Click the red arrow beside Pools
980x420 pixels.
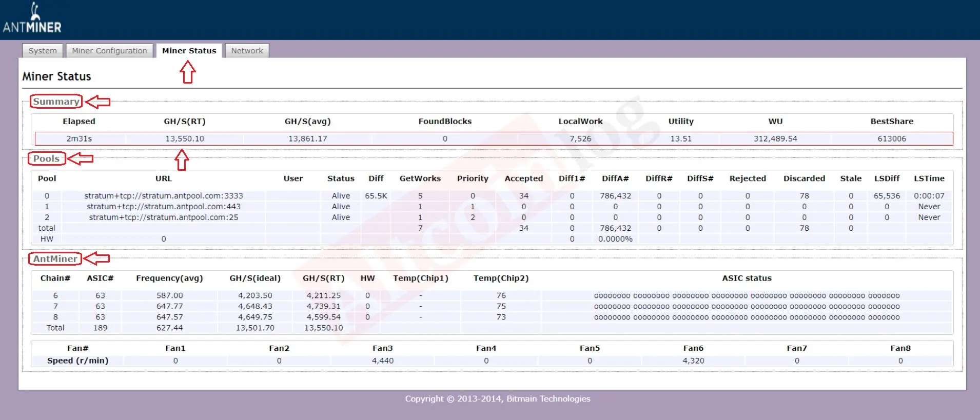click(81, 158)
